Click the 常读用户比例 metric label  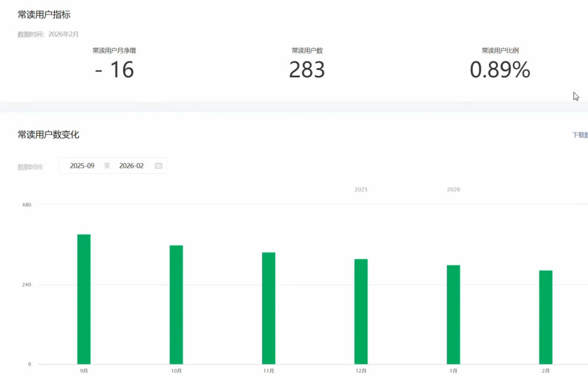[500, 50]
